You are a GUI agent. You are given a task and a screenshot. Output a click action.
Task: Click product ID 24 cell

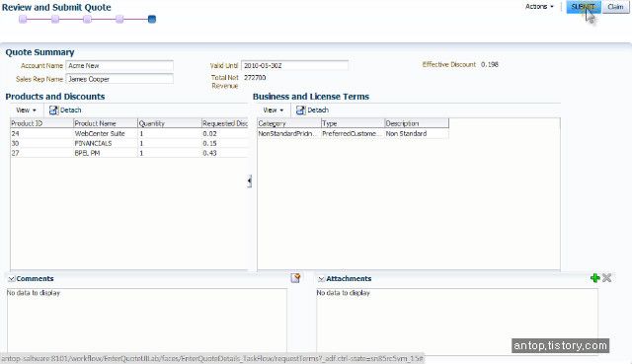click(x=41, y=133)
